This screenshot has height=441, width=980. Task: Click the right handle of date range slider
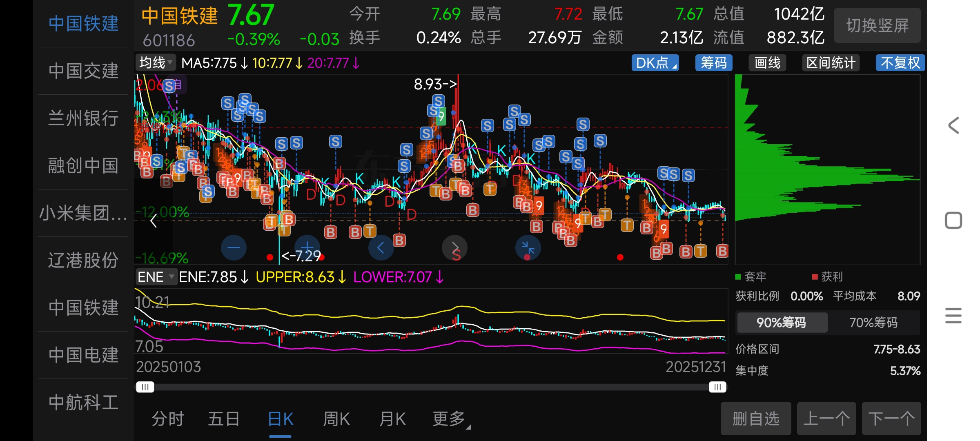pos(717,387)
